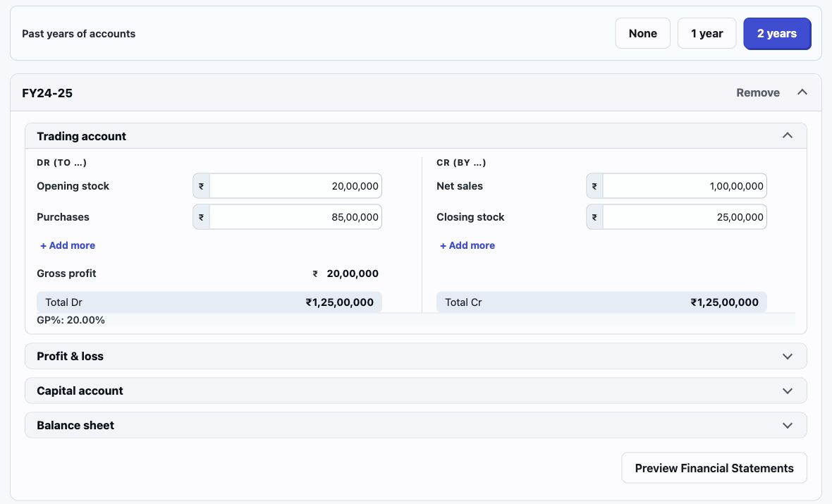This screenshot has width=832, height=504.
Task: Add more credit entries under Closing stock
Action: click(x=467, y=245)
